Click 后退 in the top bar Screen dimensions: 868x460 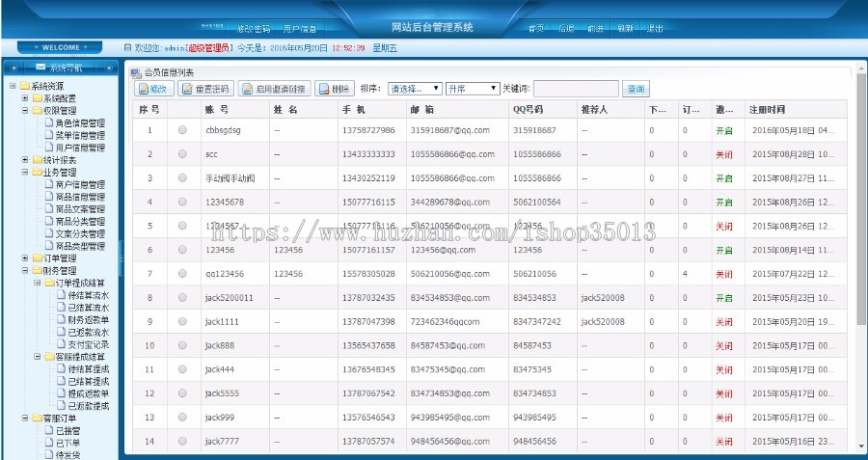(566, 28)
